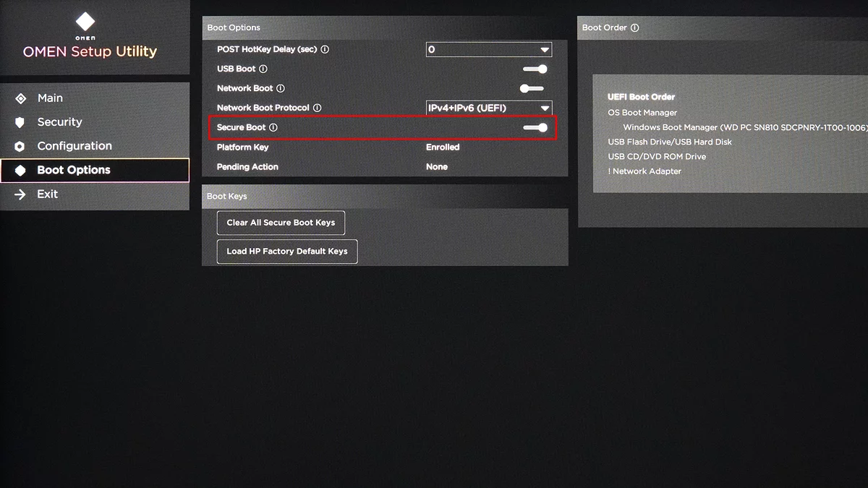Click the Boot Order info icon
Image resolution: width=868 pixels, height=488 pixels.
(x=634, y=27)
